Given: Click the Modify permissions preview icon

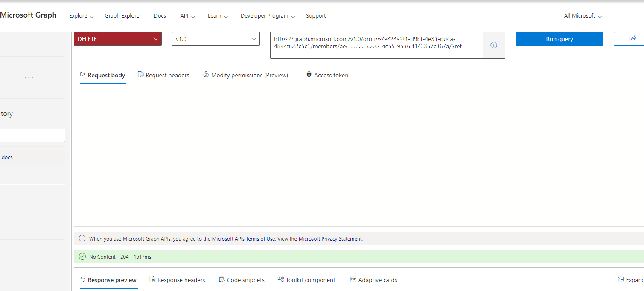Looking at the screenshot, I should click(x=205, y=74).
